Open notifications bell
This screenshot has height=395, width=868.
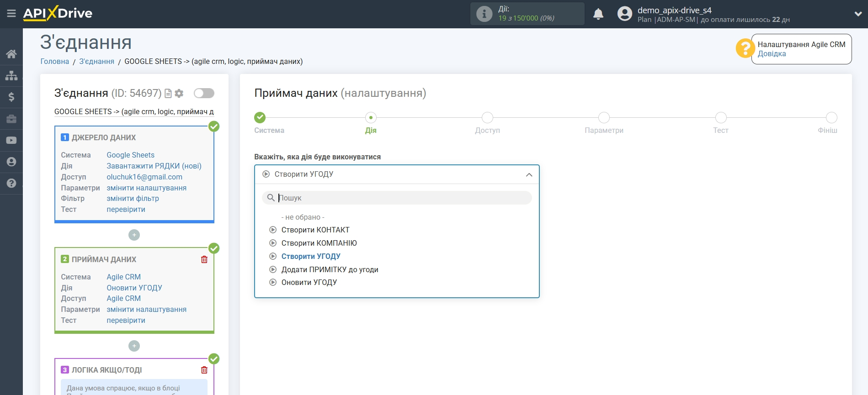pyautogui.click(x=598, y=14)
